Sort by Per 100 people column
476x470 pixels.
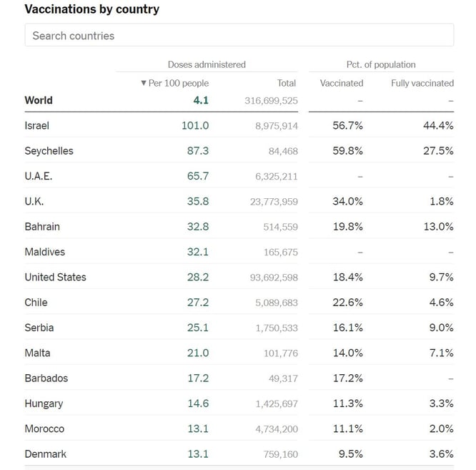tap(175, 83)
